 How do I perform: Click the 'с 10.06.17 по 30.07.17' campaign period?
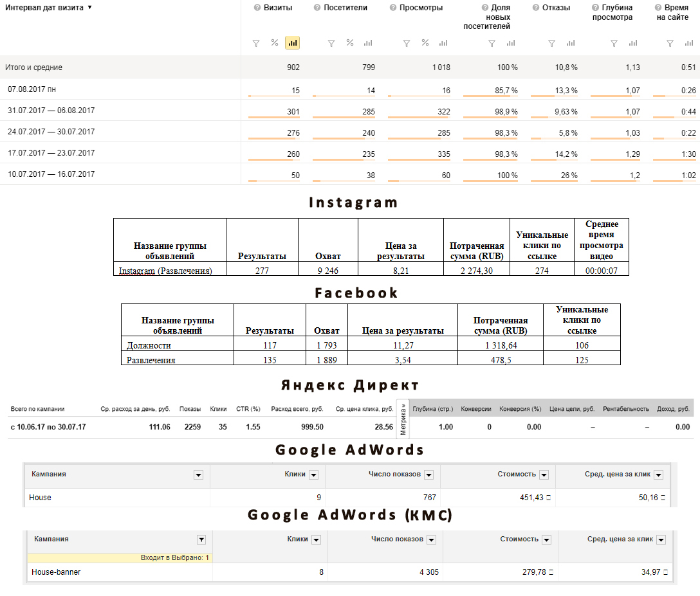pyautogui.click(x=48, y=427)
